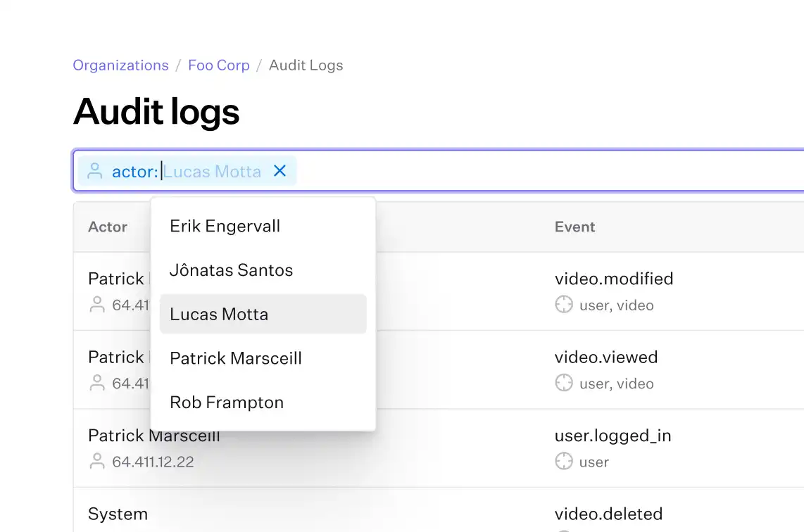The height and width of the screenshot is (532, 804).
Task: Click the Actor column header
Action: [x=107, y=227]
